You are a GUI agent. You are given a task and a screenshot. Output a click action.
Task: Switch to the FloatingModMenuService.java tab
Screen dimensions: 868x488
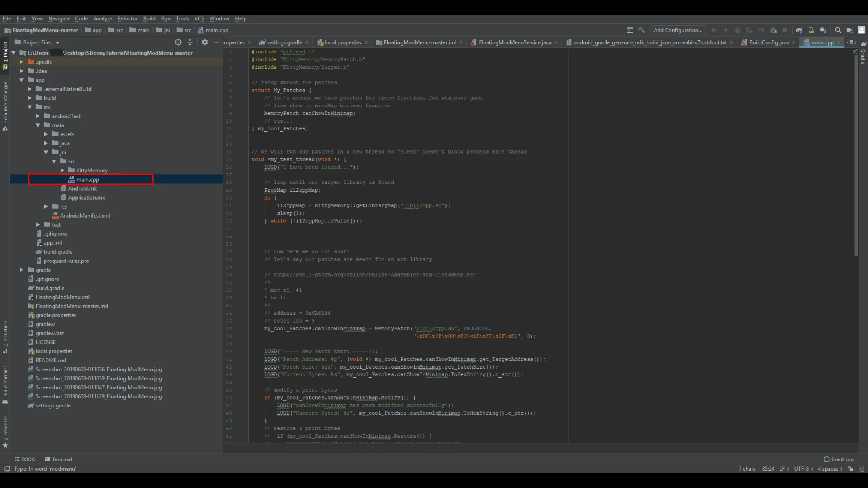(514, 42)
